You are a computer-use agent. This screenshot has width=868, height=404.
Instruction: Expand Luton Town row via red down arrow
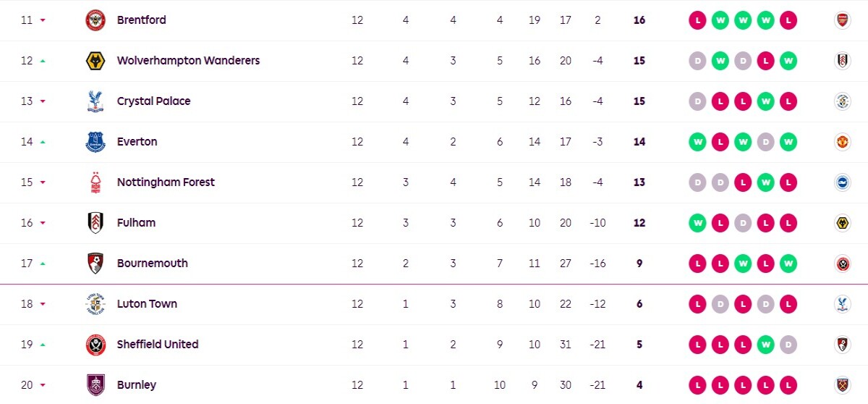click(43, 304)
